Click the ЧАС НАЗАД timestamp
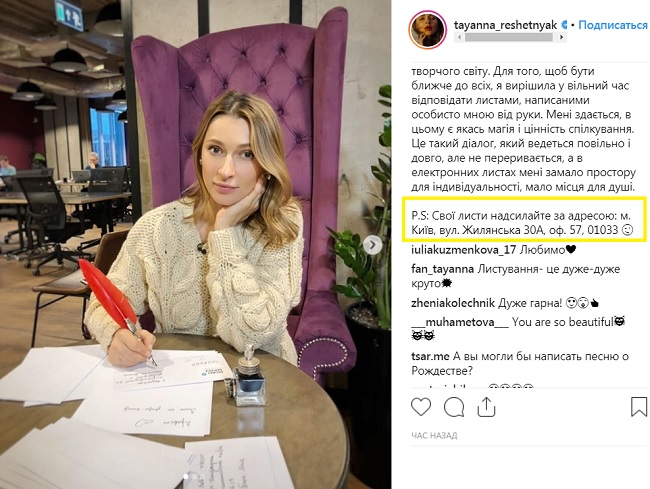This screenshot has height=489, width=650. click(434, 436)
